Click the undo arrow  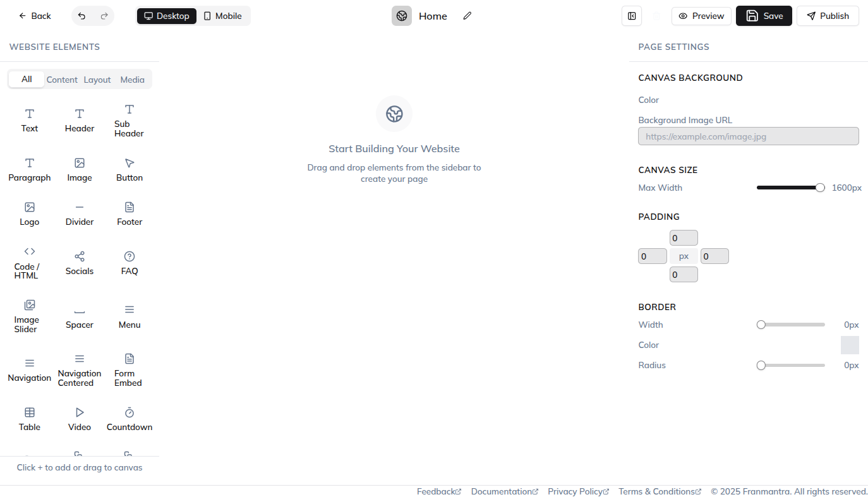click(x=82, y=16)
